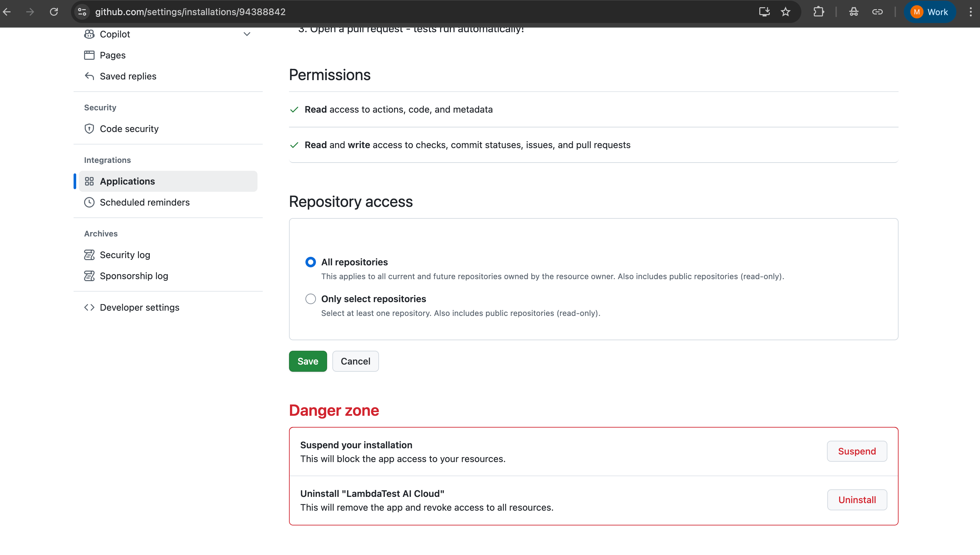Open Copilot settings in the sidebar

click(x=115, y=34)
